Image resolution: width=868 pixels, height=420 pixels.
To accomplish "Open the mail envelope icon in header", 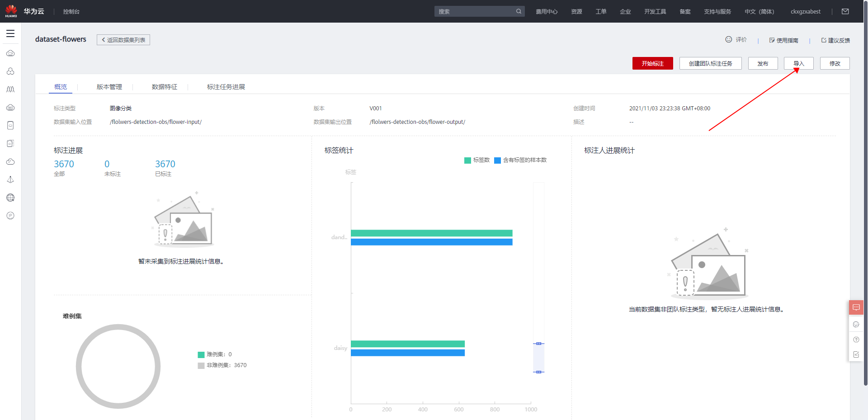I will (x=845, y=11).
